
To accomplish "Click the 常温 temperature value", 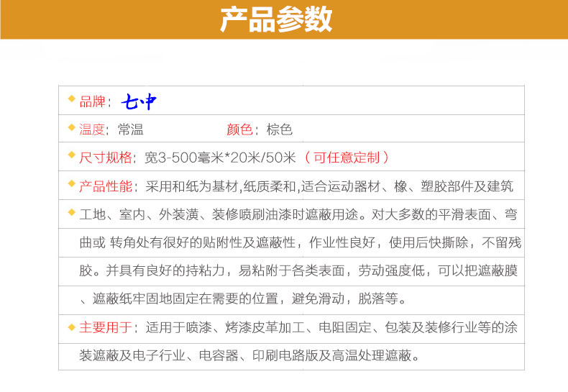I will 131,129.
